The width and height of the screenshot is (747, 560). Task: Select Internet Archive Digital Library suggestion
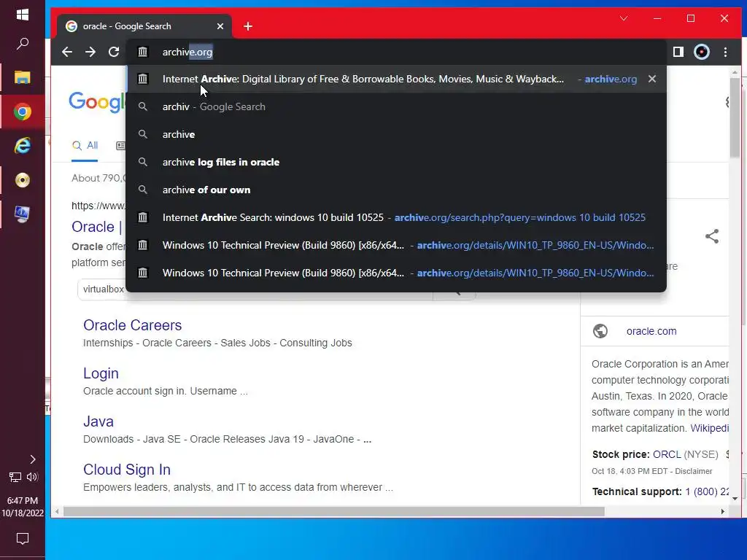pyautogui.click(x=396, y=79)
